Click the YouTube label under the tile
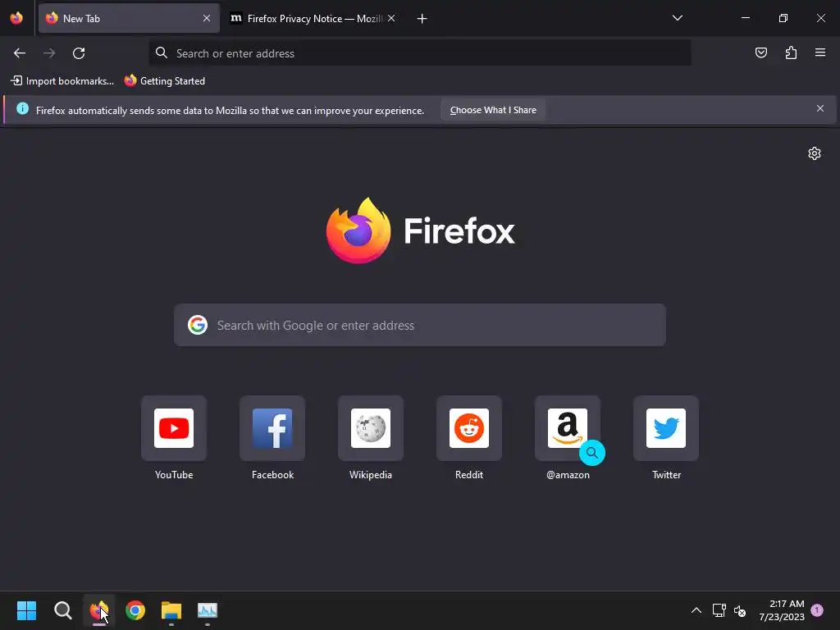This screenshot has width=840, height=630. point(174,475)
